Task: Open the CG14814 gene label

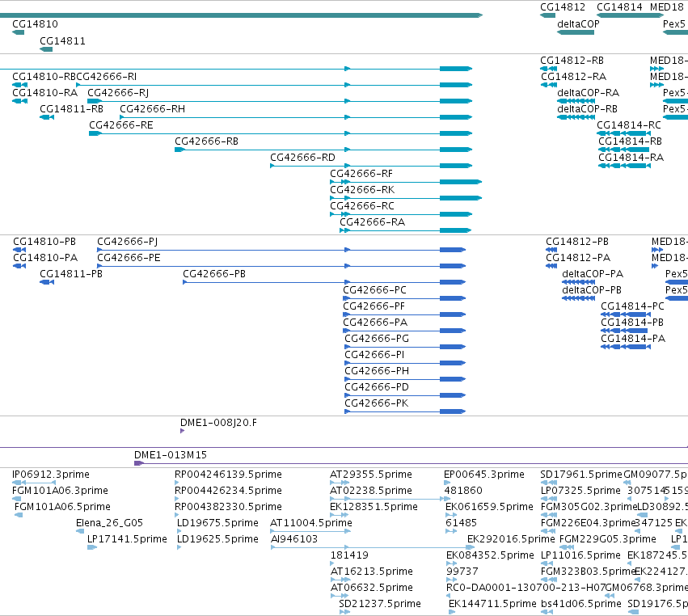Action: point(619,7)
